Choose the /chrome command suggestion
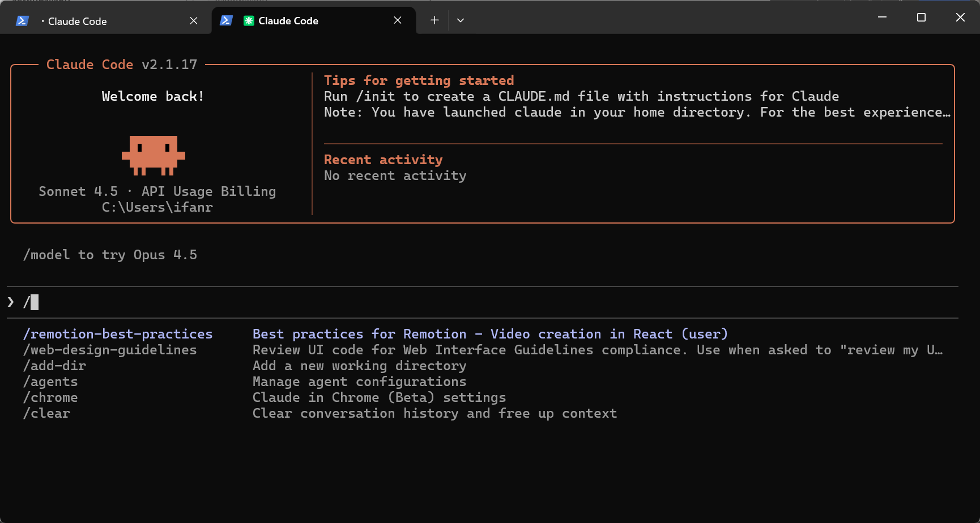This screenshot has height=523, width=980. (50, 397)
